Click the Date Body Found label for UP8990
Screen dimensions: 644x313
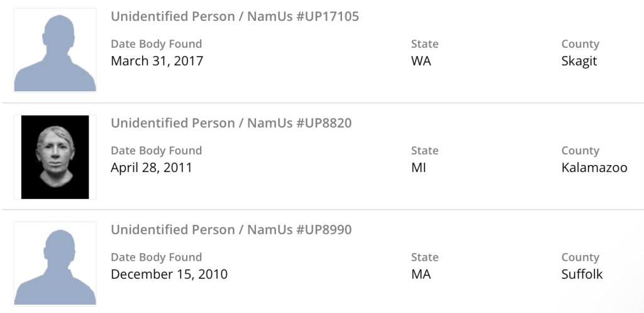point(156,257)
